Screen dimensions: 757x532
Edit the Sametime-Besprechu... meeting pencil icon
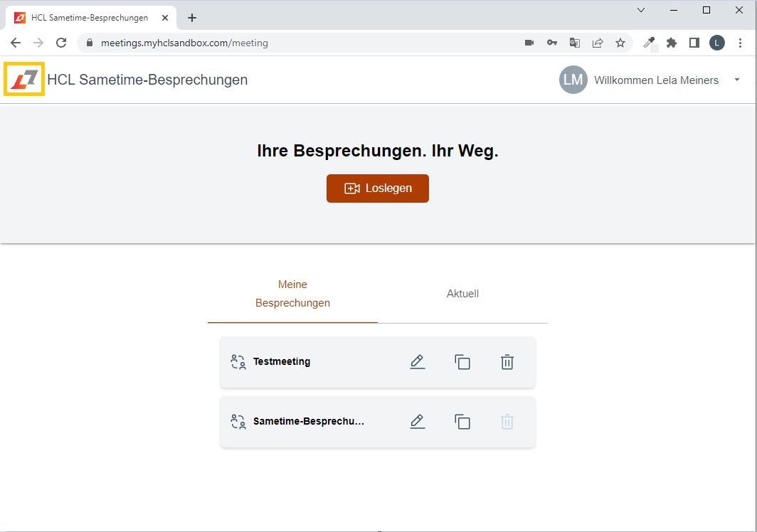point(417,422)
